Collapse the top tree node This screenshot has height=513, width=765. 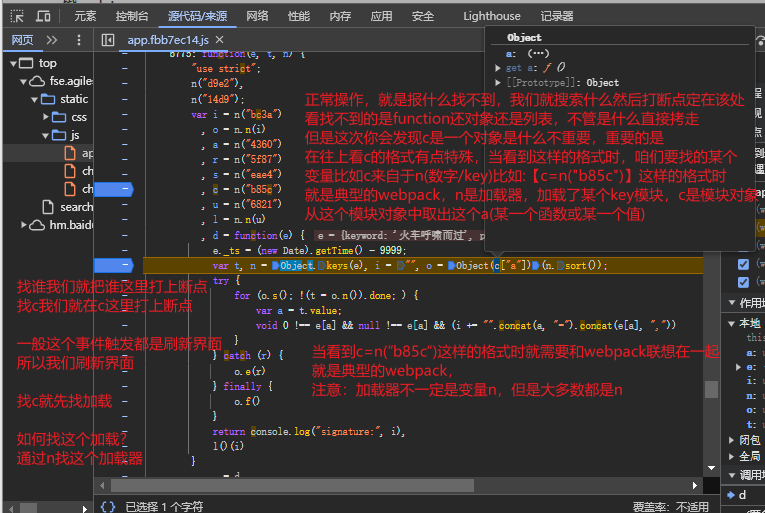click(x=14, y=63)
